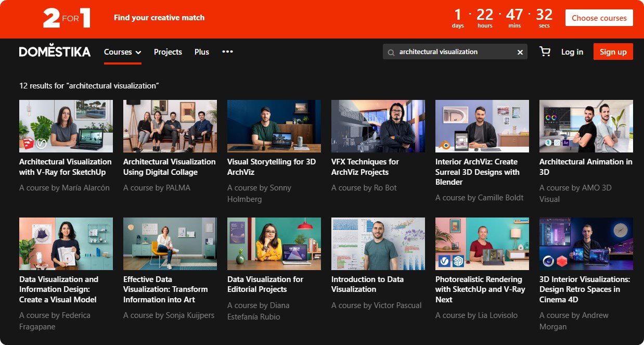Select VFX Techniques for ArchViz Projects thumbnail
The width and height of the screenshot is (644, 345).
pyautogui.click(x=378, y=126)
